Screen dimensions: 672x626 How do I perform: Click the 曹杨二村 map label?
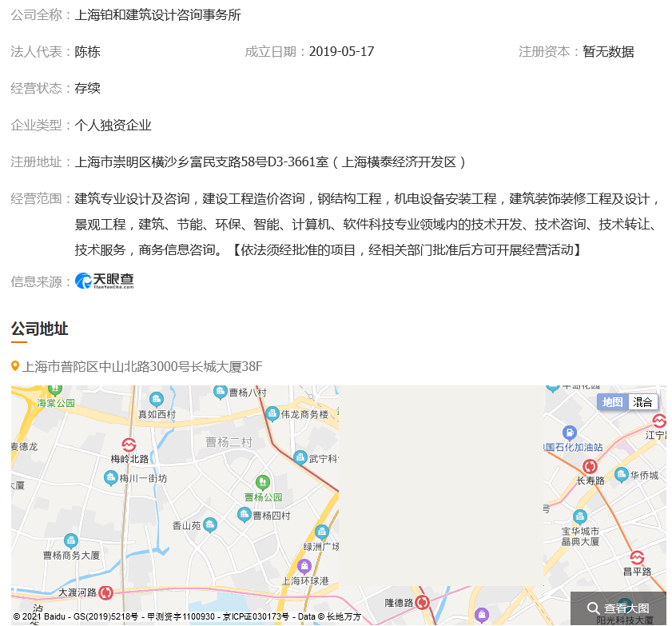229,442
